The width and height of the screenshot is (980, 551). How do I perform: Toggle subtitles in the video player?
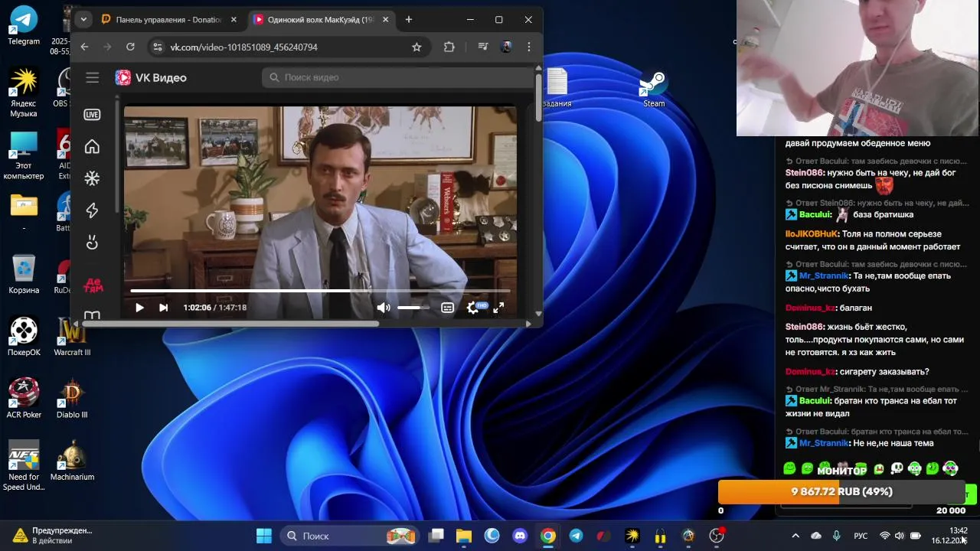448,308
